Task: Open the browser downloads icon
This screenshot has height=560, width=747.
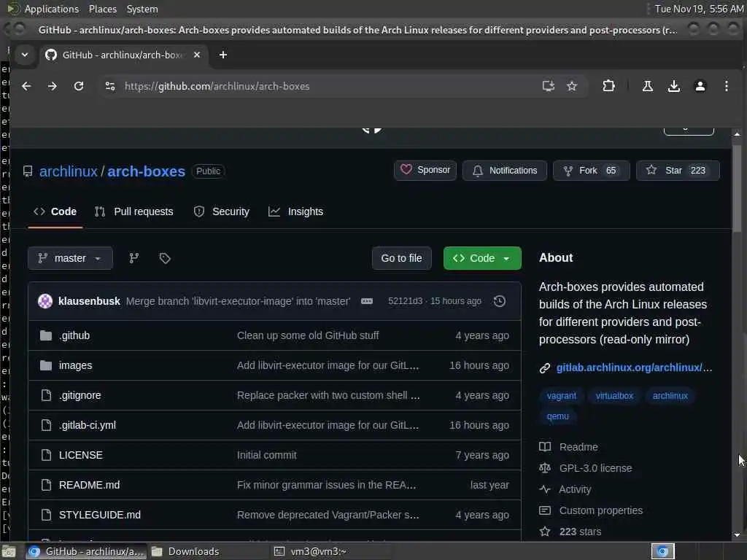Action: tap(673, 86)
